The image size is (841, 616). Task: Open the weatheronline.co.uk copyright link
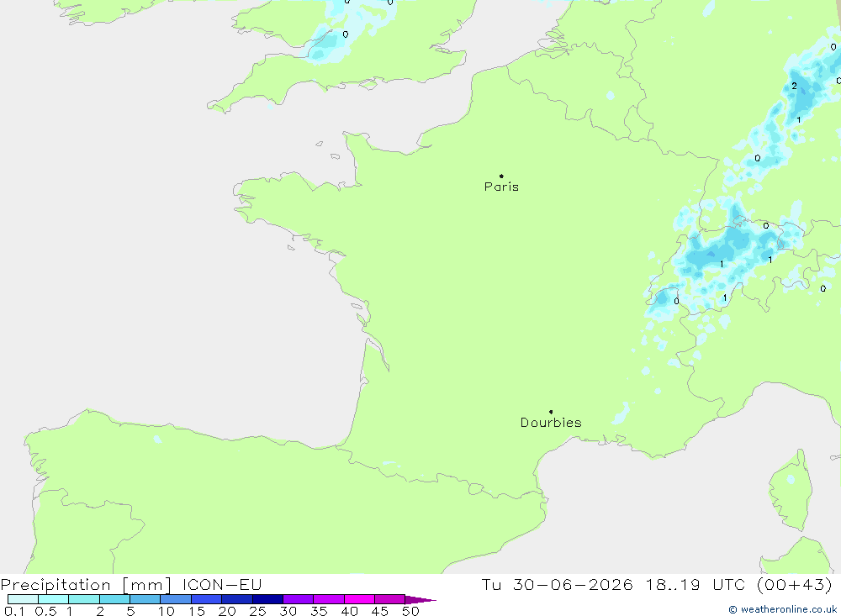[x=782, y=609]
